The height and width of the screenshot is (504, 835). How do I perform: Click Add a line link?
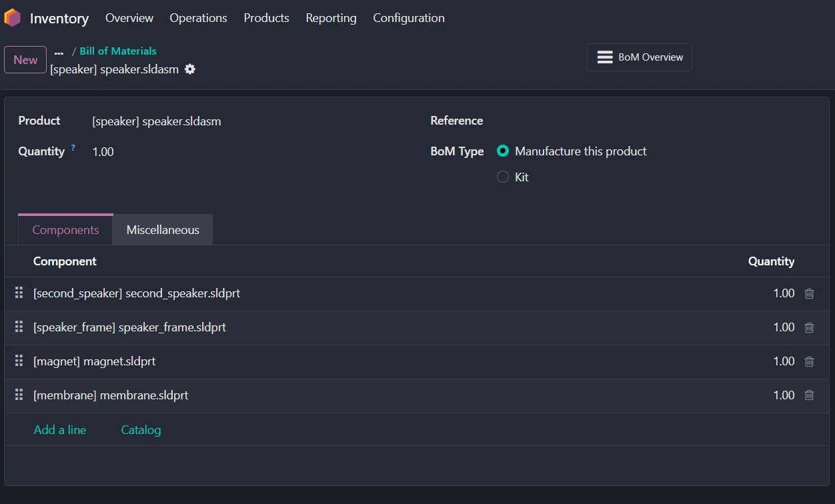[60, 430]
